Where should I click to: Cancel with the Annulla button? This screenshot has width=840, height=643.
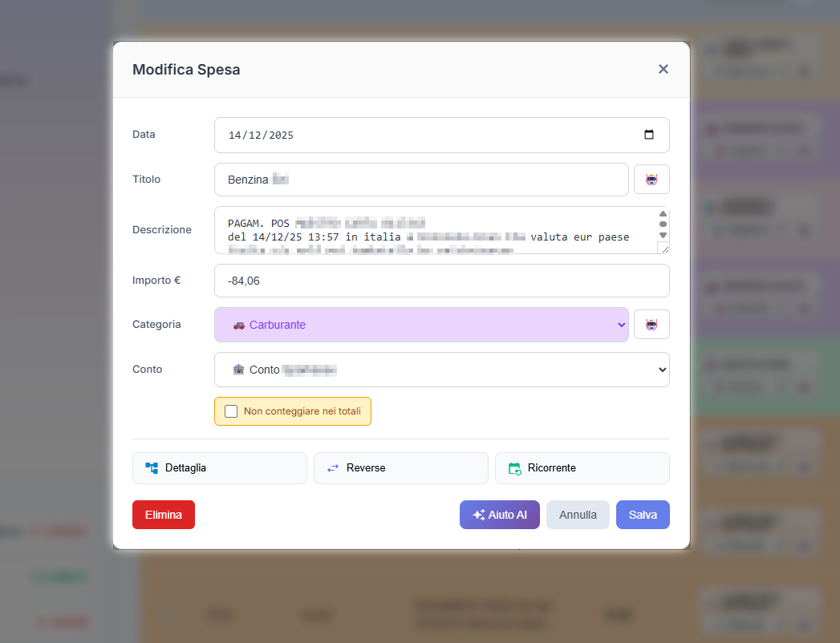point(578,515)
